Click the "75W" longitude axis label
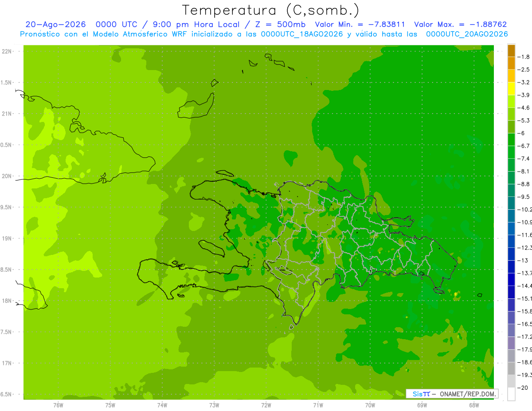This screenshot has height=411, width=532. click(x=110, y=405)
